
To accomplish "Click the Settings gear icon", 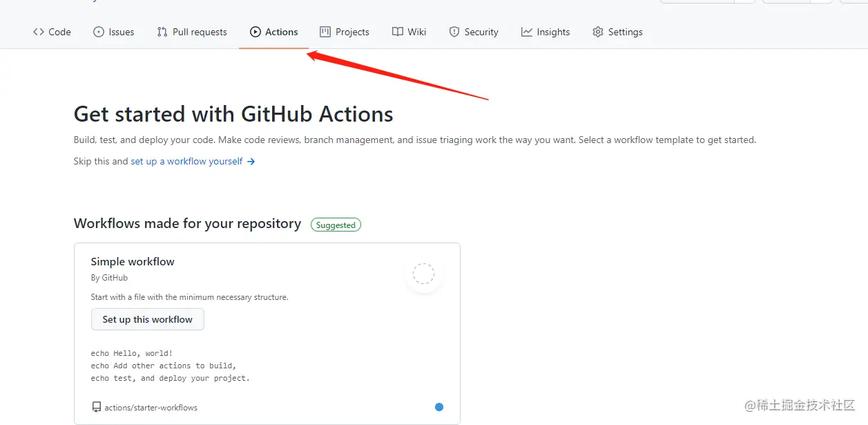I will [x=598, y=32].
